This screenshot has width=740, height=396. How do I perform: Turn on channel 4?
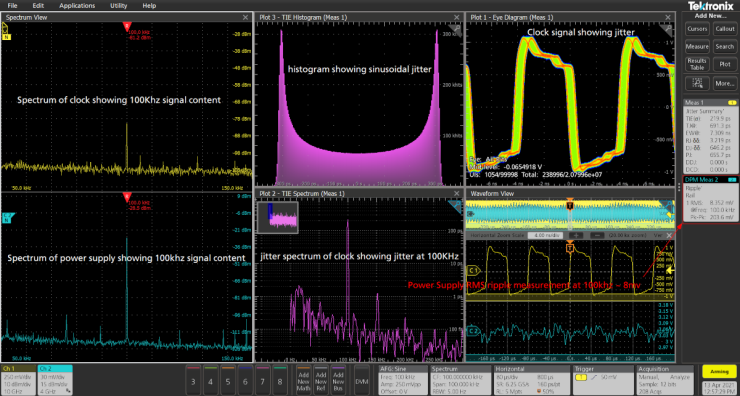[210, 380]
